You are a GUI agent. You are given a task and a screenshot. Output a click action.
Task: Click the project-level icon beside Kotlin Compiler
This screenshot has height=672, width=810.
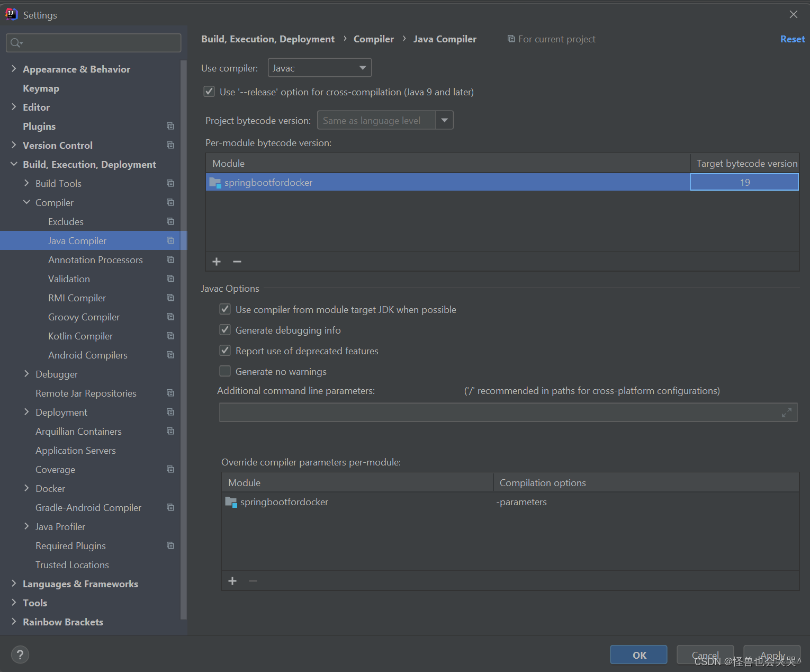(170, 336)
